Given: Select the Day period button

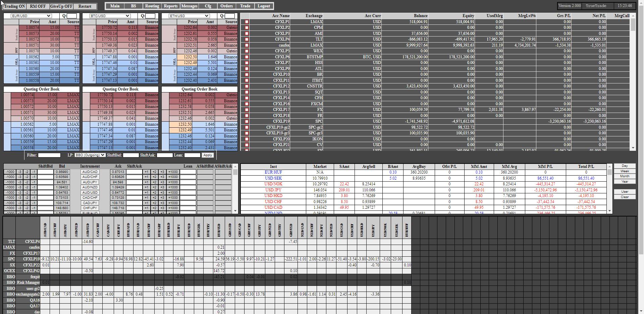Looking at the screenshot, I should click(x=625, y=166).
